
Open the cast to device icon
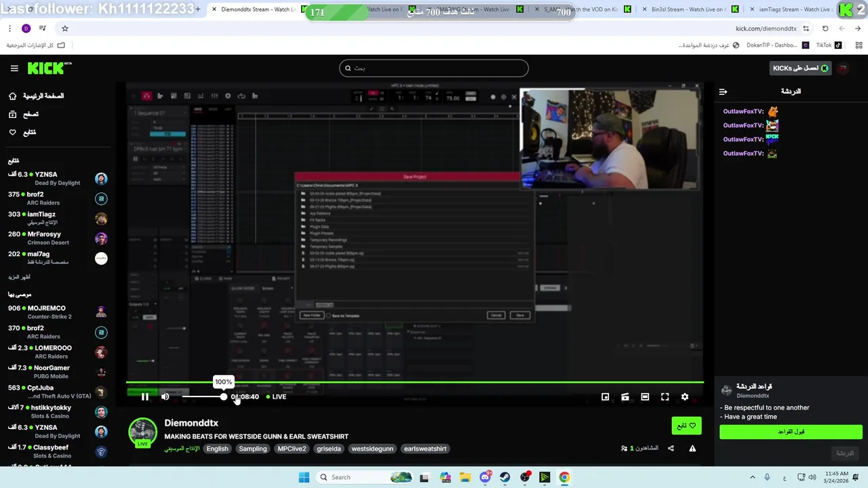tap(625, 396)
